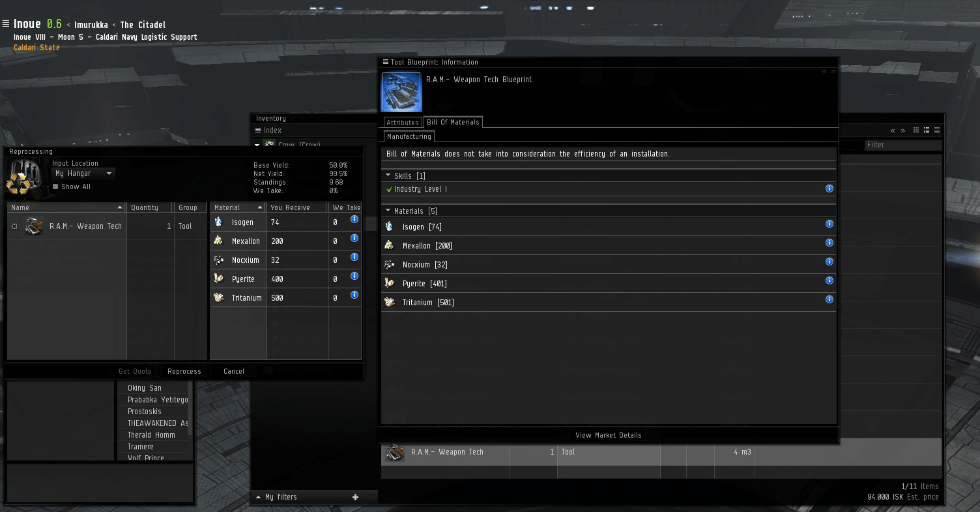Select Therald Homm in the pilot list
980x512 pixels.
[153, 435]
